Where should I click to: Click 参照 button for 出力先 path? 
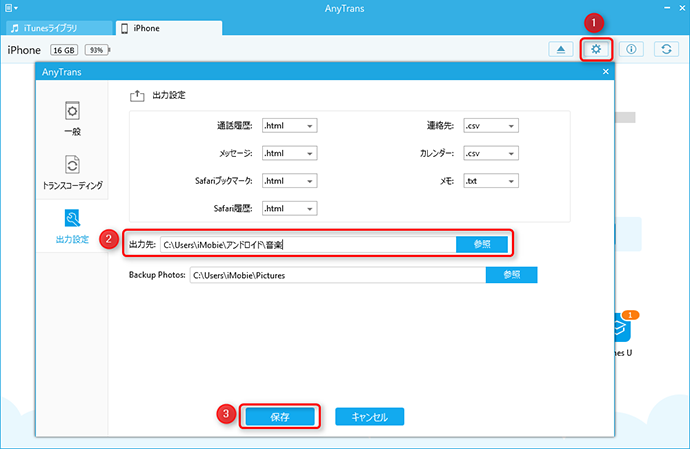[482, 244]
